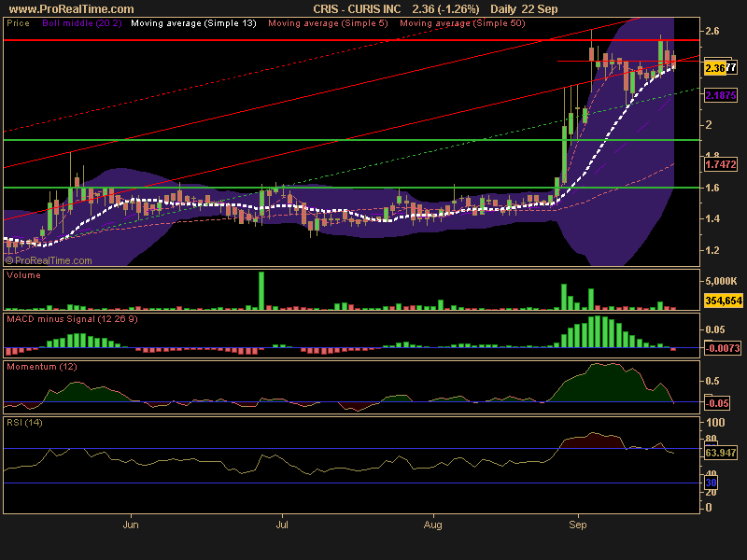
Task: Click the 5,000K volume axis label
Action: [721, 281]
